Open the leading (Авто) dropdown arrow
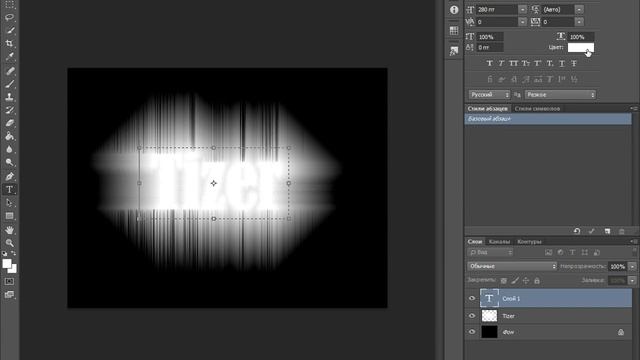Viewport: 640px width, 360px height. click(x=579, y=9)
